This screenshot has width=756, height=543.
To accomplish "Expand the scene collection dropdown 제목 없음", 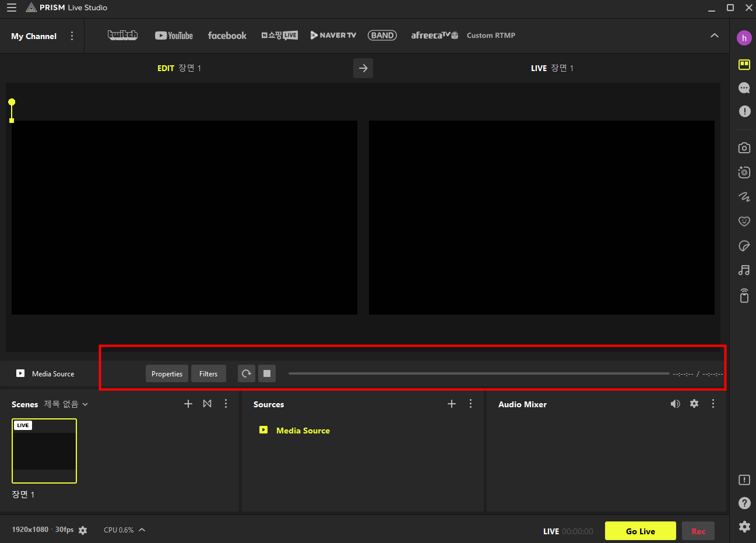I will click(66, 404).
